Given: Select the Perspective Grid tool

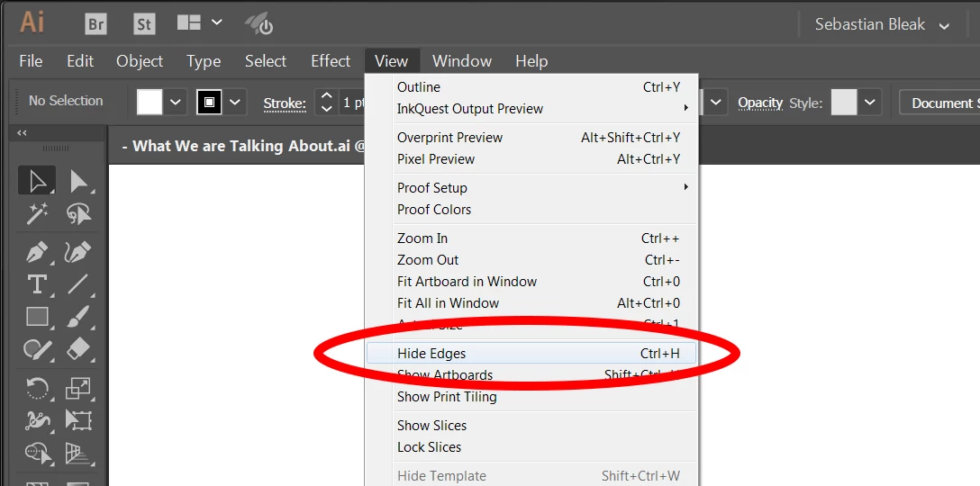Looking at the screenshot, I should click(x=79, y=453).
